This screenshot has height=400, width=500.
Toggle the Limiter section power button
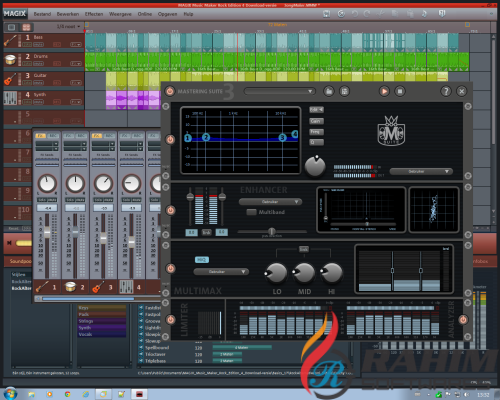(x=170, y=319)
